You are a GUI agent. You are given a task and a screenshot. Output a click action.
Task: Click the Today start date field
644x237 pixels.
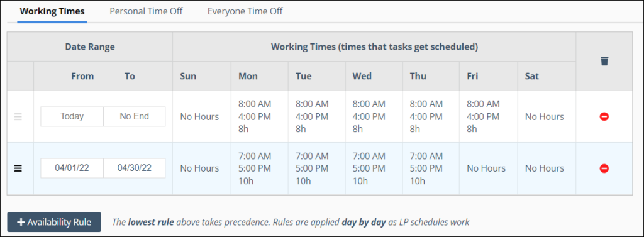point(72,116)
